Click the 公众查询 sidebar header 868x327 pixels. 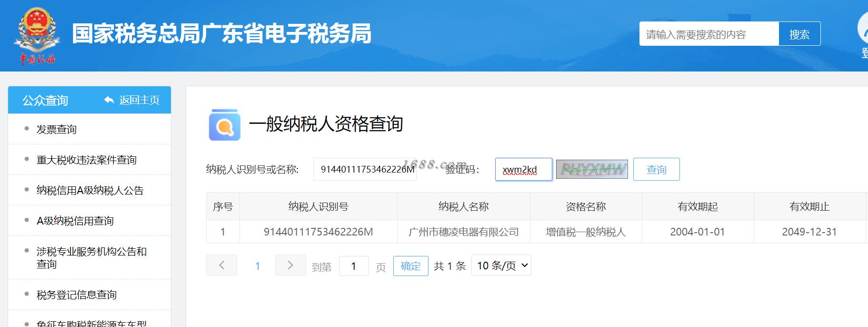[x=45, y=100]
